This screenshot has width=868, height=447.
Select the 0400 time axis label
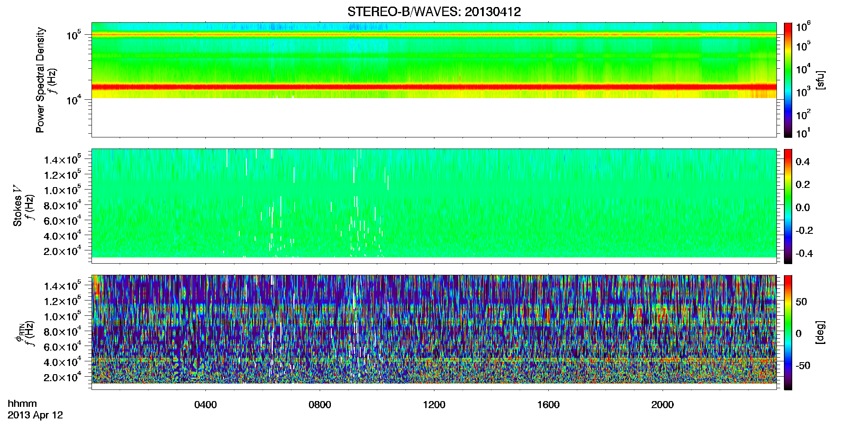[x=205, y=405]
